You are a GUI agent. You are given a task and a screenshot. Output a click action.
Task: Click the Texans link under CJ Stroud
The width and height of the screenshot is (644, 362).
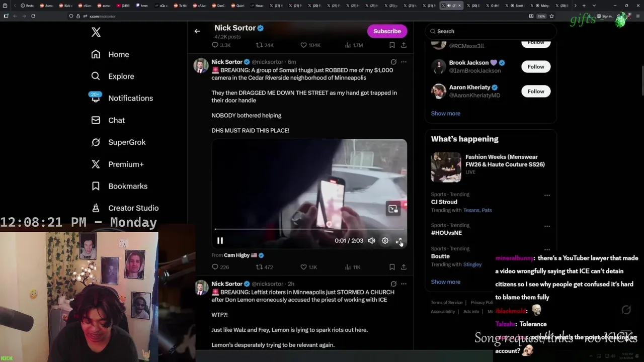[x=471, y=210]
